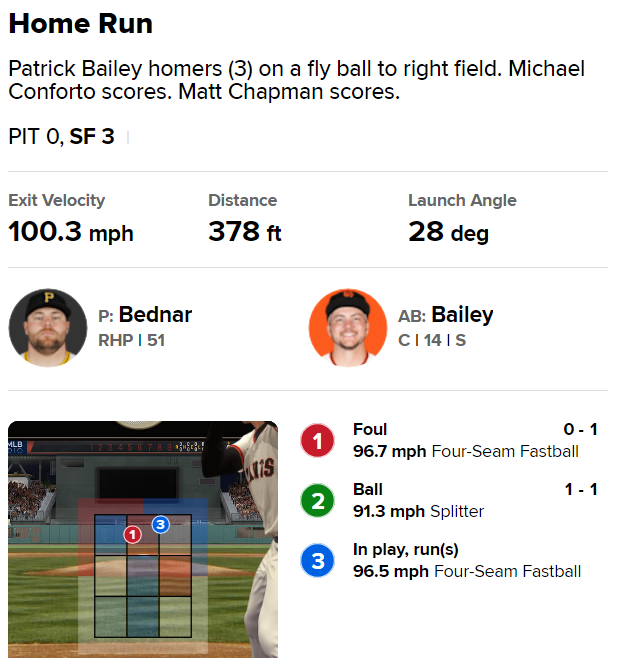Click the PIT 0, SF 3 score line

coord(61,136)
